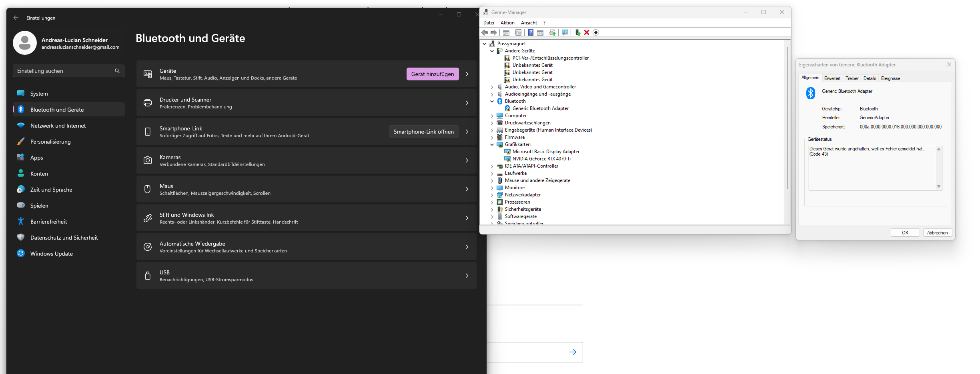
Task: Select PCI-Ver-/Entschlüsselungscontroller in the tree
Action: pyautogui.click(x=551, y=58)
